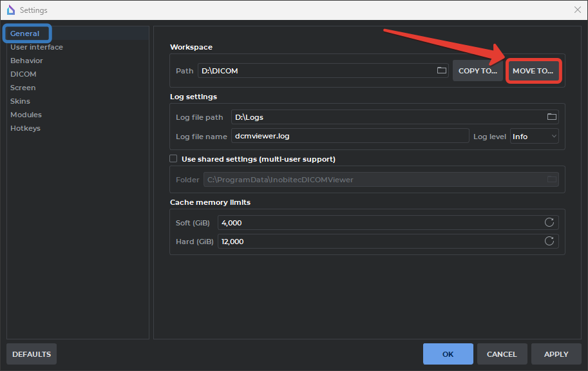Go to the DICOM settings section

23,74
